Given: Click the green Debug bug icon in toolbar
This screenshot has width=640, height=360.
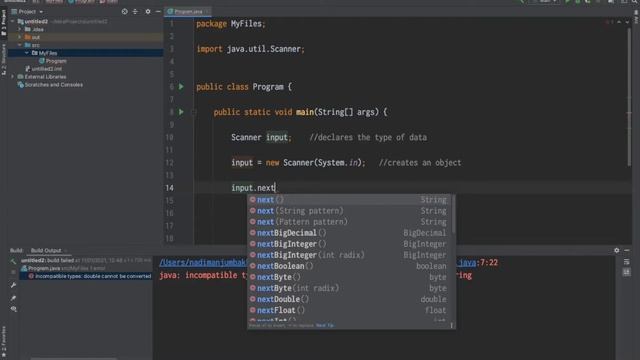Looking at the screenshot, I should (578, 2).
